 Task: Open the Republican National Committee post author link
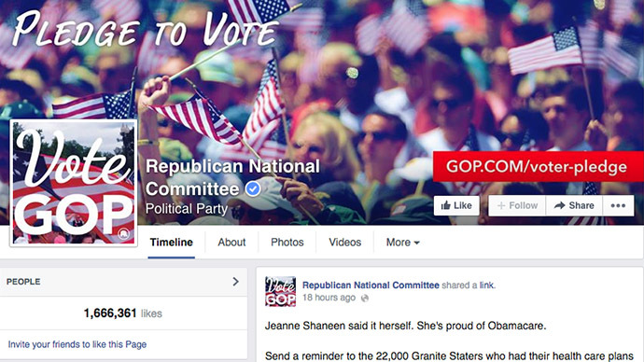371,285
